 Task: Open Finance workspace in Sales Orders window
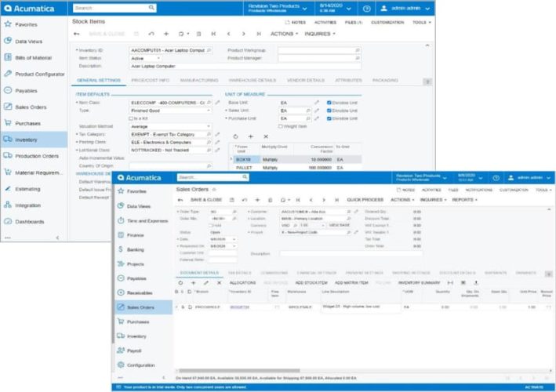click(x=135, y=235)
